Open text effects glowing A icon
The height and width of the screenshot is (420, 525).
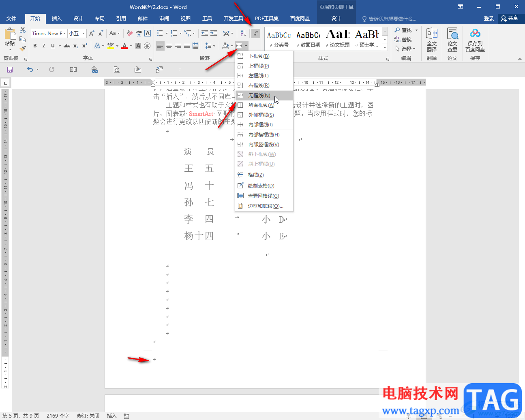[x=97, y=46]
